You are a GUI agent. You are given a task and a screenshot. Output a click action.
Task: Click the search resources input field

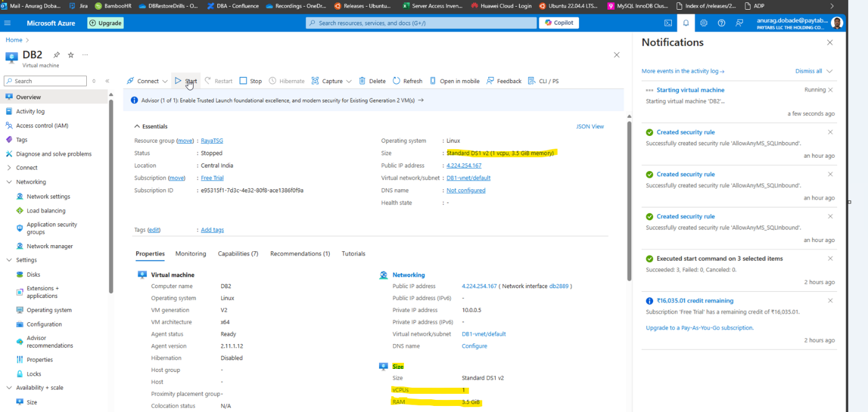(x=422, y=23)
